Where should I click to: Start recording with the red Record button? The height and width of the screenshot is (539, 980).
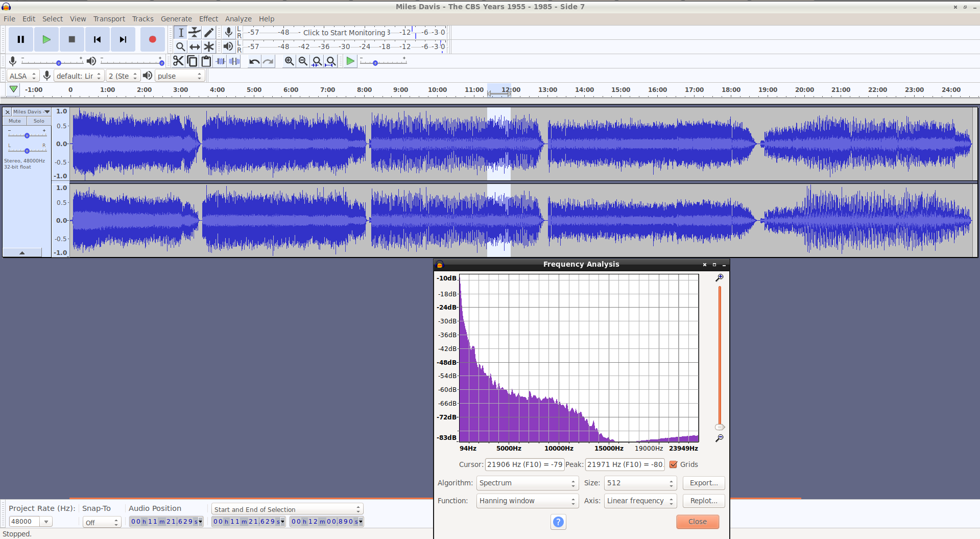point(152,39)
